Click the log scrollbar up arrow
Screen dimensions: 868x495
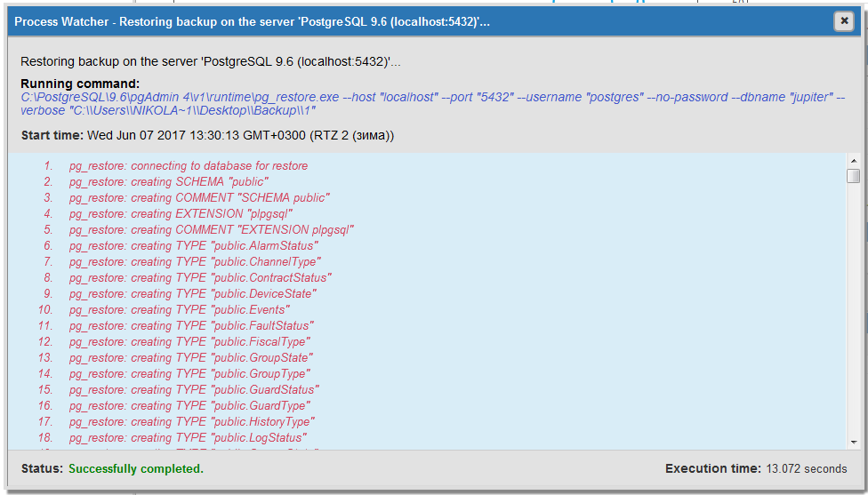853,160
